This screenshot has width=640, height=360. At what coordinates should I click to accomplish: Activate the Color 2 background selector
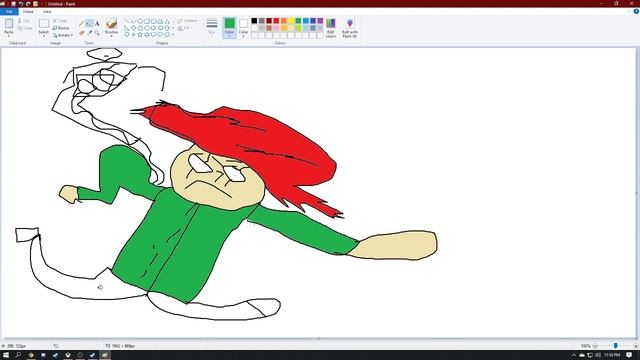pos(243,28)
